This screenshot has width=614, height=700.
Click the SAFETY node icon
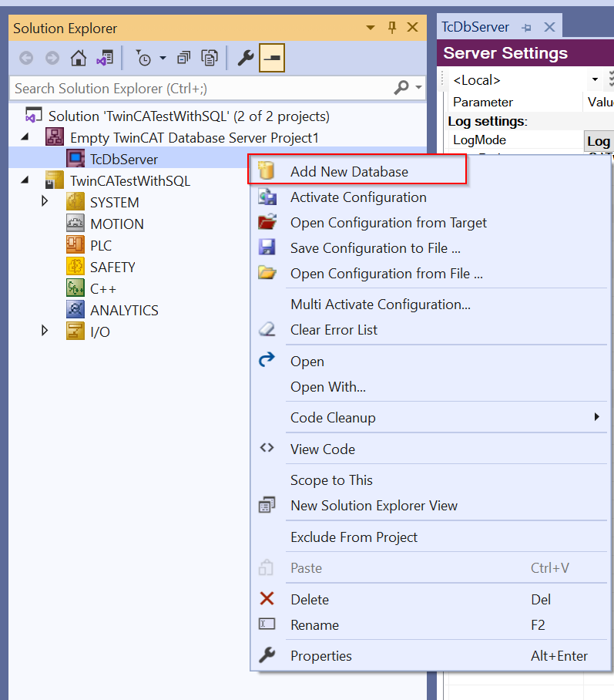[x=75, y=267]
